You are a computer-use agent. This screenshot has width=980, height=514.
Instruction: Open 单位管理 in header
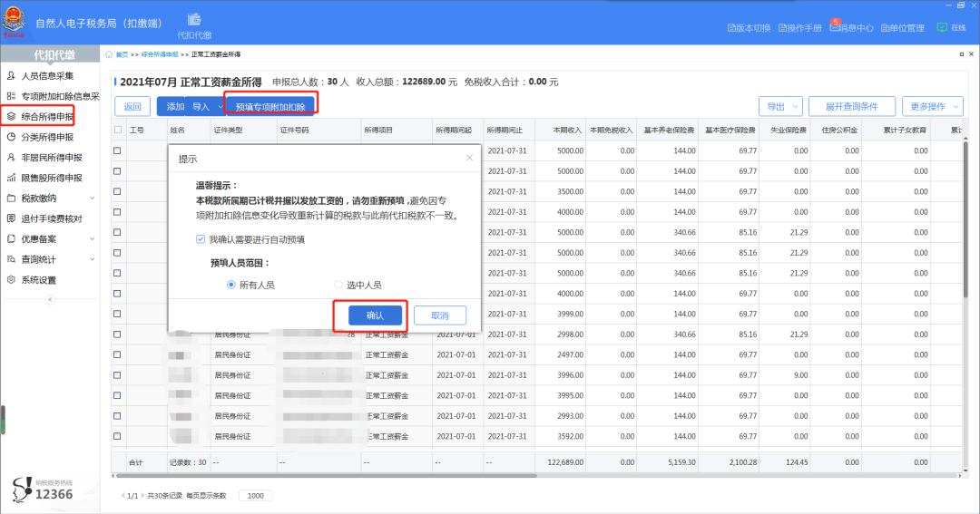pyautogui.click(x=903, y=28)
